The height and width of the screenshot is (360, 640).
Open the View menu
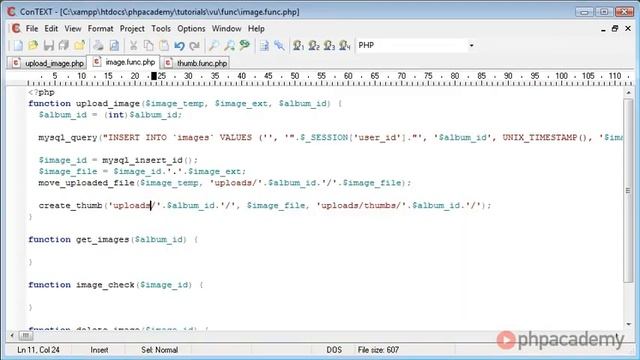[73, 29]
